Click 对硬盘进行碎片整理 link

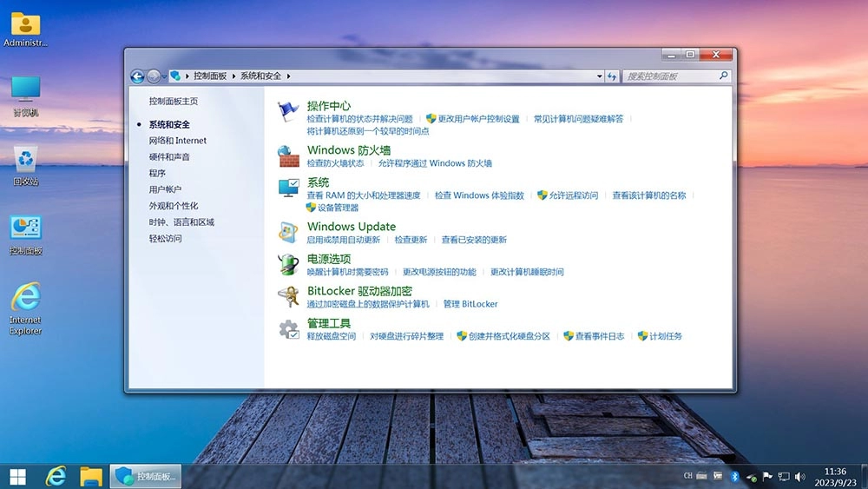[x=406, y=336]
